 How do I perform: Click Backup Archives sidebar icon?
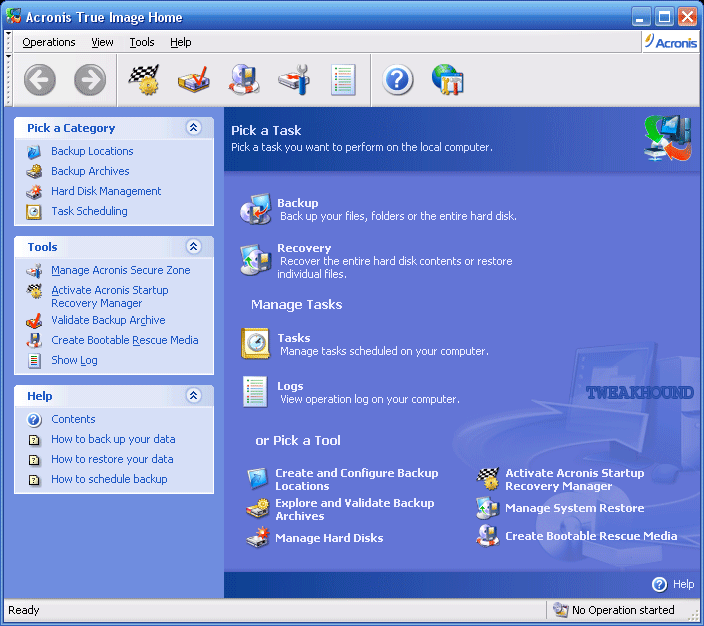point(34,172)
